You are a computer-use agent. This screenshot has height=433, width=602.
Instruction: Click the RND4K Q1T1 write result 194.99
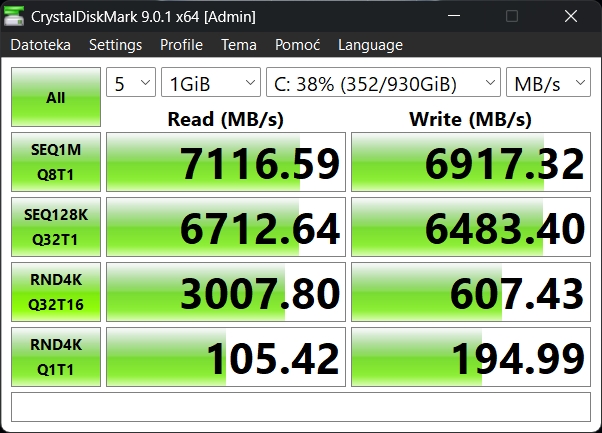point(471,357)
